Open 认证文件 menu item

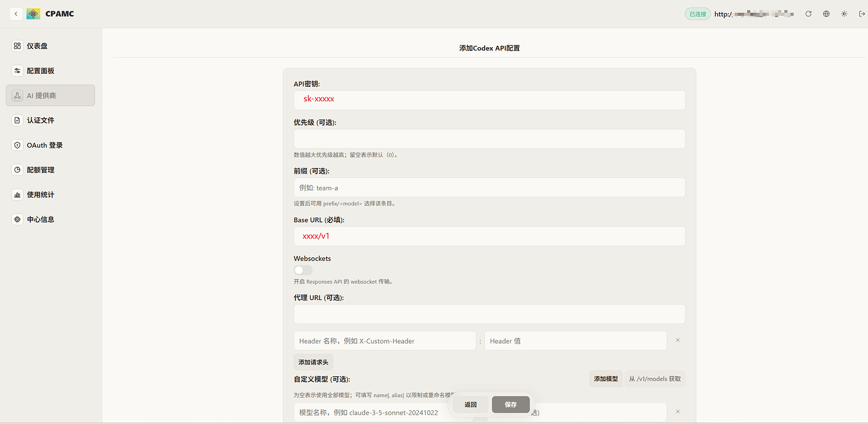pyautogui.click(x=50, y=120)
